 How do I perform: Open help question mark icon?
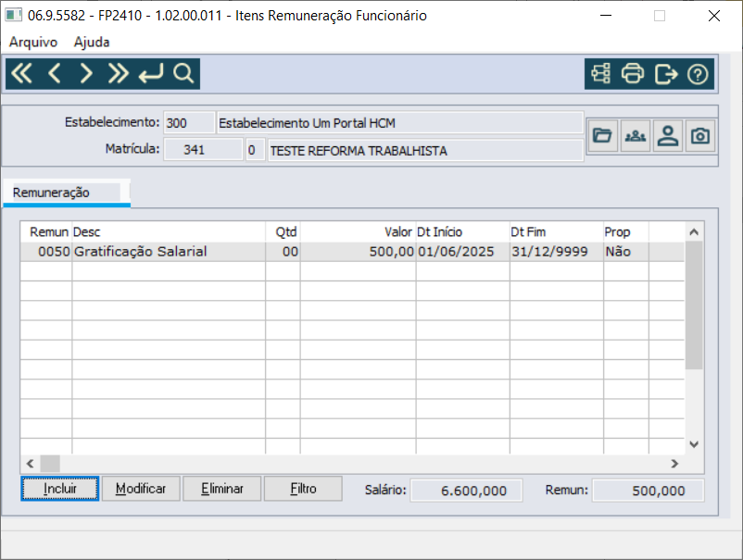pyautogui.click(x=698, y=74)
